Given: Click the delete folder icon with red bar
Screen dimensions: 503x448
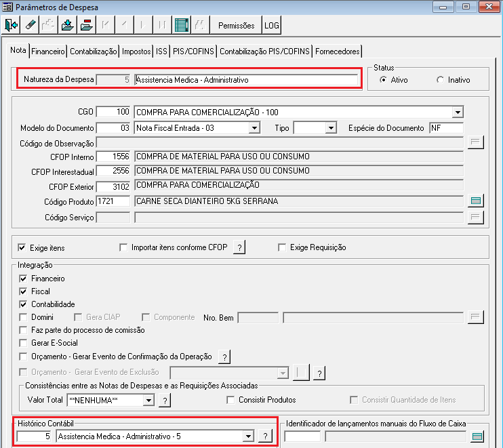Looking at the screenshot, I should [x=86, y=25].
